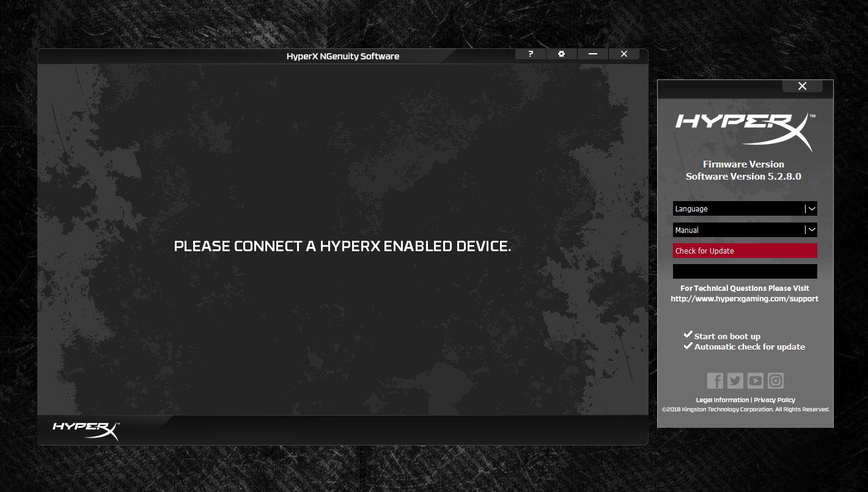Open the Legal Information link
This screenshot has height=492, width=868.
(722, 400)
